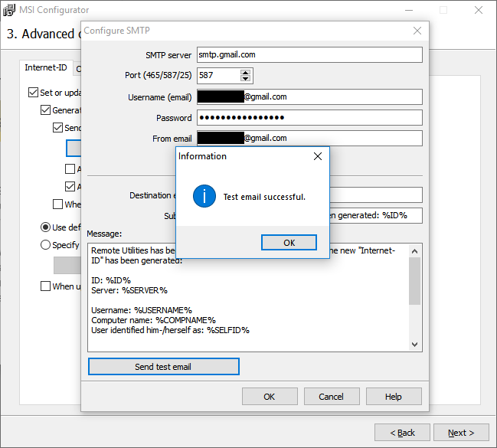Viewport: 497px width, 448px height.
Task: Select the 'Specify' radio button
Action: 46,245
